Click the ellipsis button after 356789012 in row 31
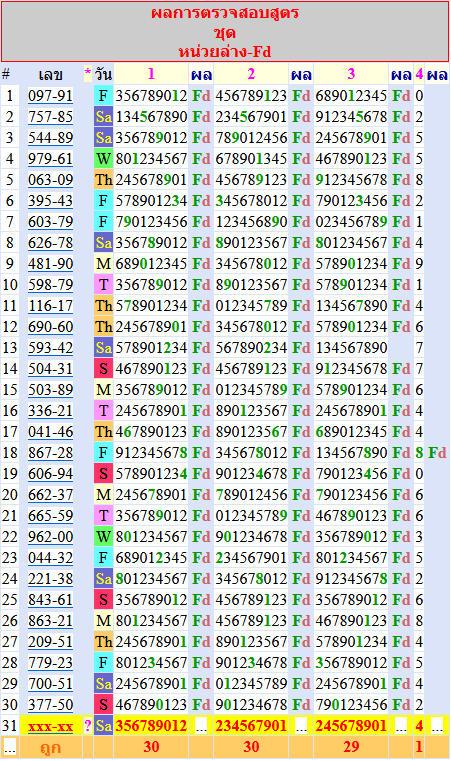Viewport: 451px width, 761px height. [x=201, y=726]
